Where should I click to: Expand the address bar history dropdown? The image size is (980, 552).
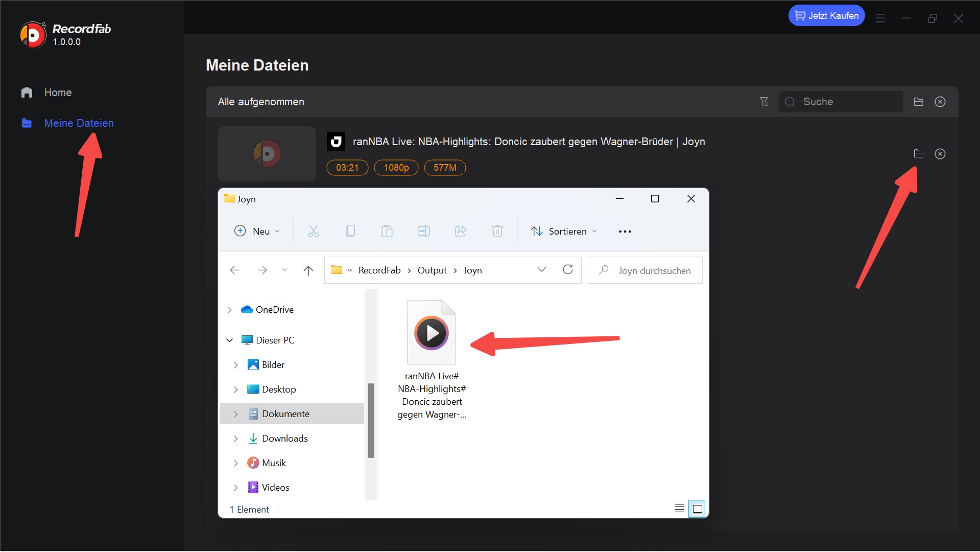point(542,269)
